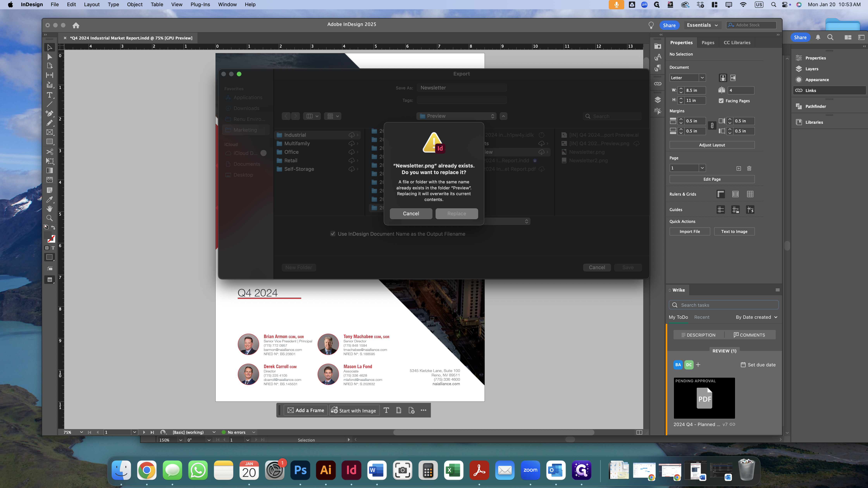Open the Plug-Ins menu
Image resolution: width=868 pixels, height=488 pixels.
click(200, 4)
